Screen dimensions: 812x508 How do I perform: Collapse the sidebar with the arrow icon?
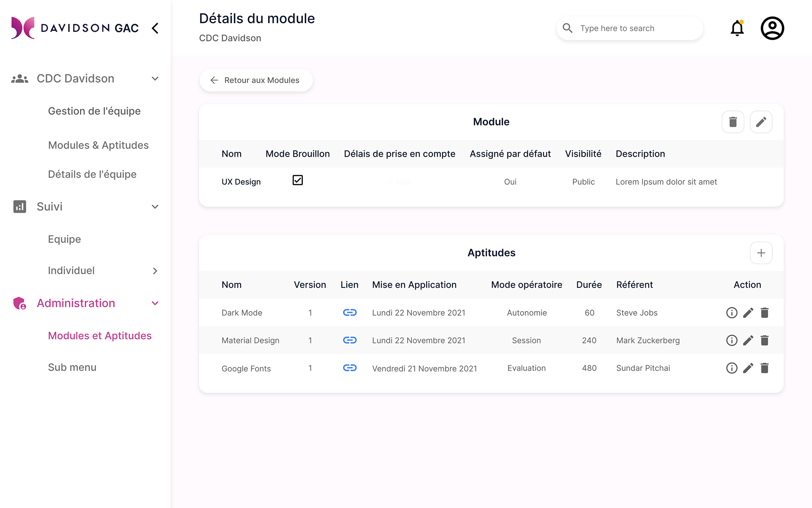155,28
